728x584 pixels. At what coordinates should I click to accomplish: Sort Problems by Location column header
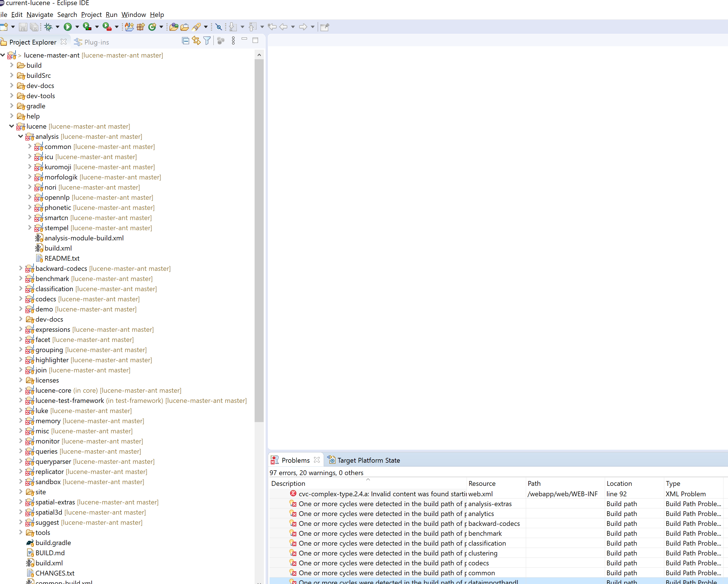click(634, 483)
